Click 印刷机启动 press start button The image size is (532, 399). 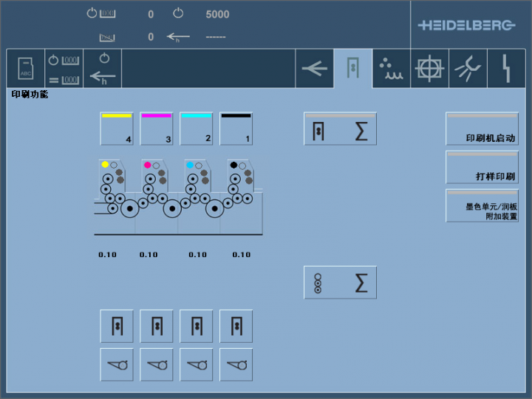(482, 129)
